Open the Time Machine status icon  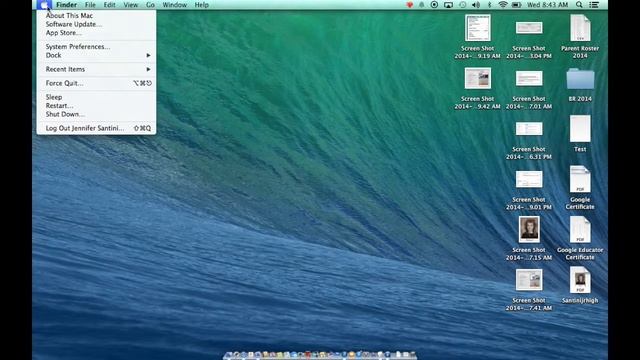pyautogui.click(x=462, y=5)
